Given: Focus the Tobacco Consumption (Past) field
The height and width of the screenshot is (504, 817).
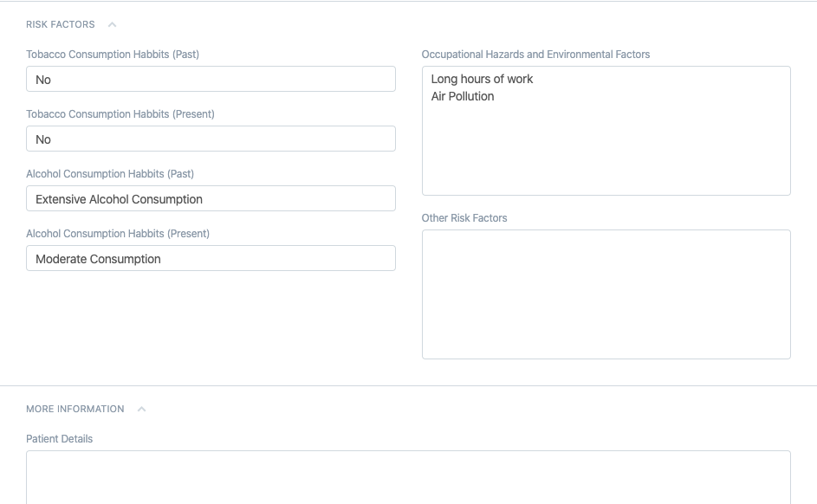Looking at the screenshot, I should (211, 80).
